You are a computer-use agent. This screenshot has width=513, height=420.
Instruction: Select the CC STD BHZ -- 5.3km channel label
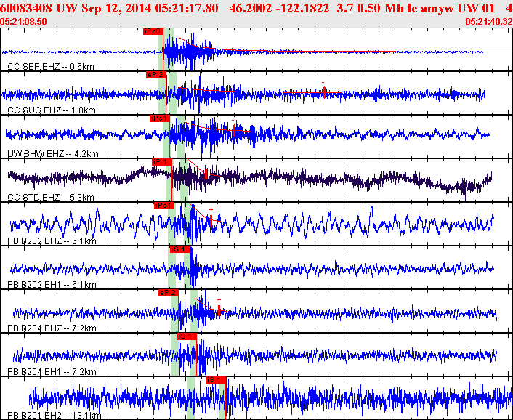[51, 198]
